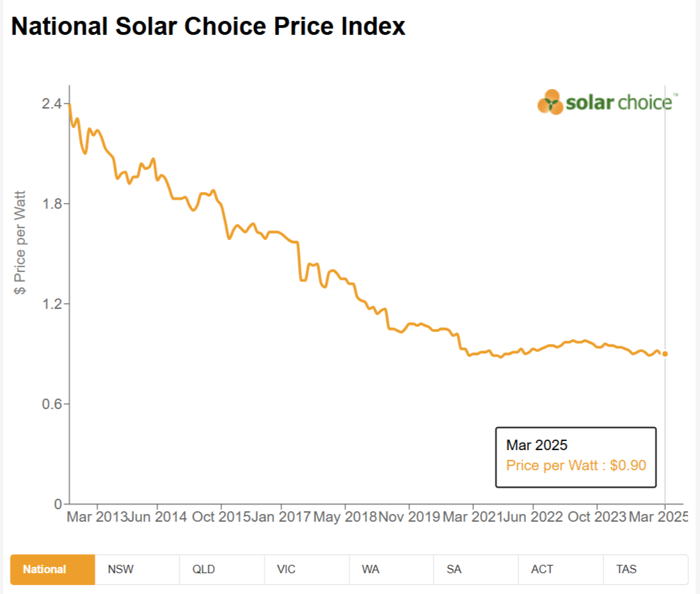The width and height of the screenshot is (700, 594).
Task: Click the Mar 2025 tooltip box
Action: [x=575, y=456]
